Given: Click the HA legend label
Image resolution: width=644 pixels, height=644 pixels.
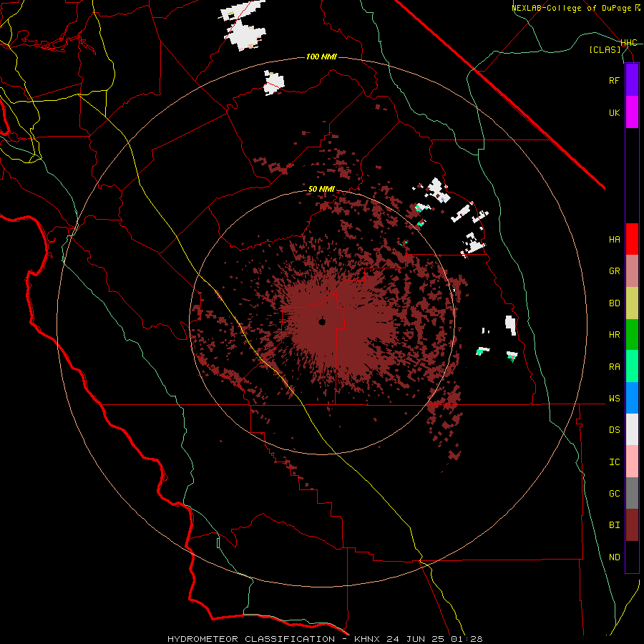Looking at the screenshot, I should pos(614,239).
